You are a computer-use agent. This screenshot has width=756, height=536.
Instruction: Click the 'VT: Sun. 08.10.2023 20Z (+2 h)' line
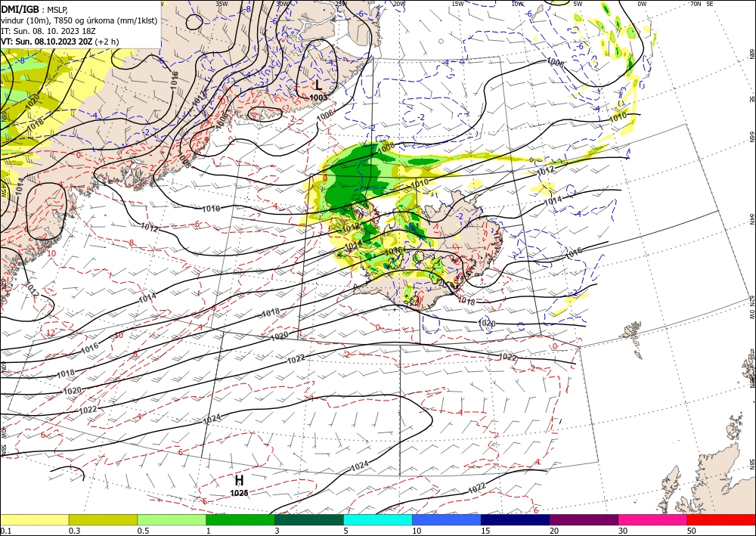pos(60,42)
